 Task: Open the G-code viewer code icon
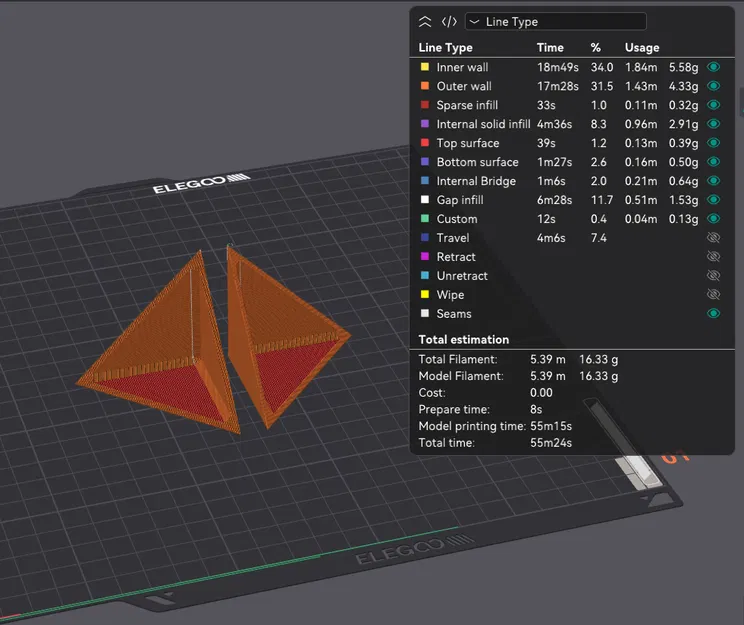449,22
